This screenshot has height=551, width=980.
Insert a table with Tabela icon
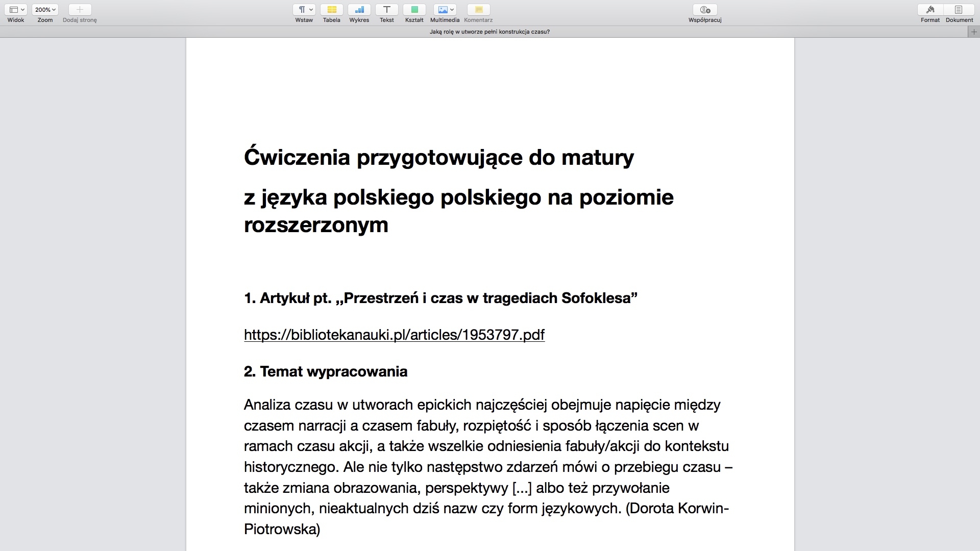tap(331, 10)
